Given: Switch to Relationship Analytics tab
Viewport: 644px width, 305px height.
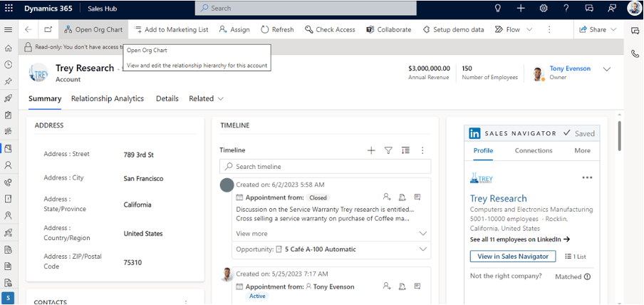Looking at the screenshot, I should [108, 98].
